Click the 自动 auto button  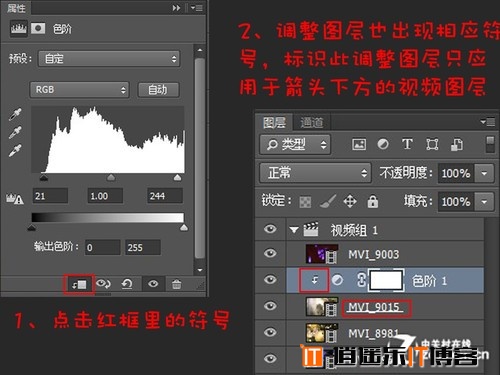(159, 90)
